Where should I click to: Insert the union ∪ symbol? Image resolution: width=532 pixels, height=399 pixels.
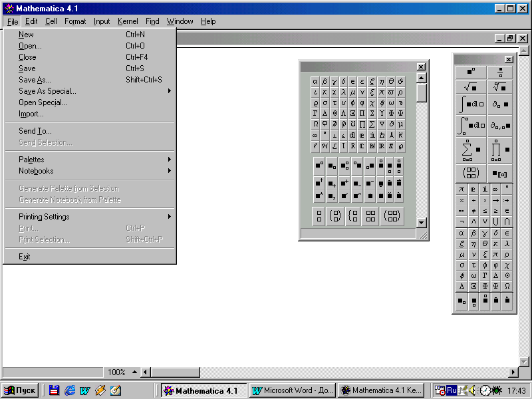495,221
